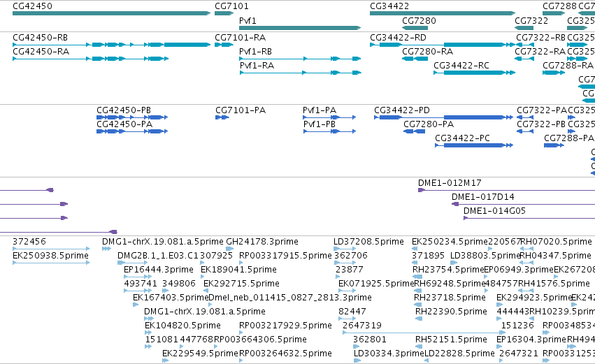Click transcript label CG34422-RC
The width and height of the screenshot is (595, 364).
461,66
